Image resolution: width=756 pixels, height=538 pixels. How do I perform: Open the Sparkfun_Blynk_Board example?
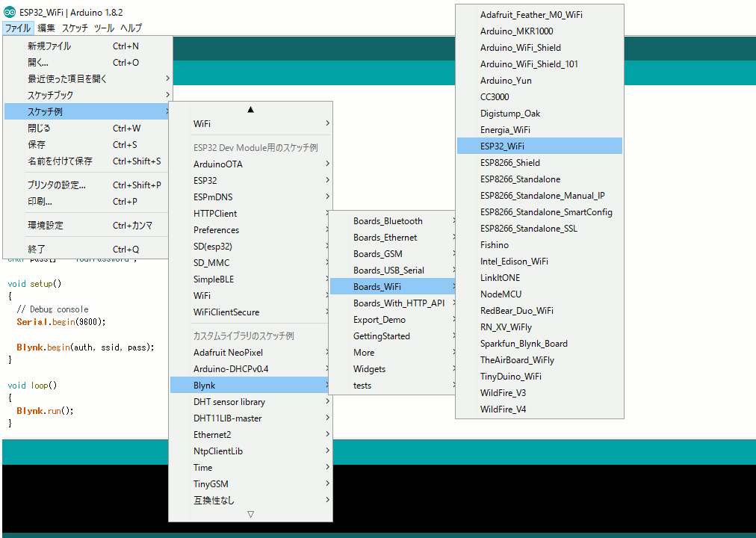pyautogui.click(x=539, y=343)
